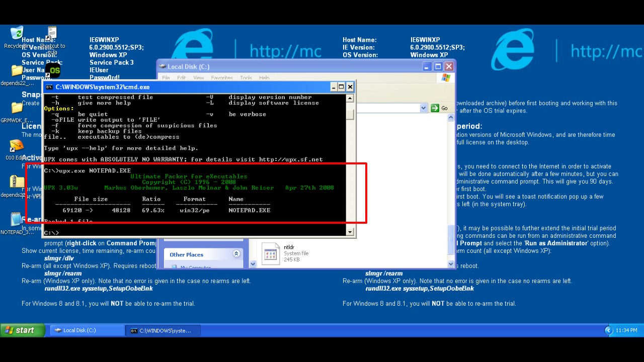Viewport: 644px width, 362px height.
Task: Expand the address bar dropdown in Local Disk window
Action: 423,108
